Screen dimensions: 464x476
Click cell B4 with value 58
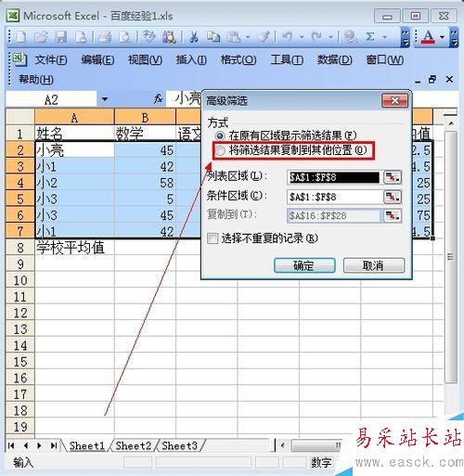pos(145,183)
